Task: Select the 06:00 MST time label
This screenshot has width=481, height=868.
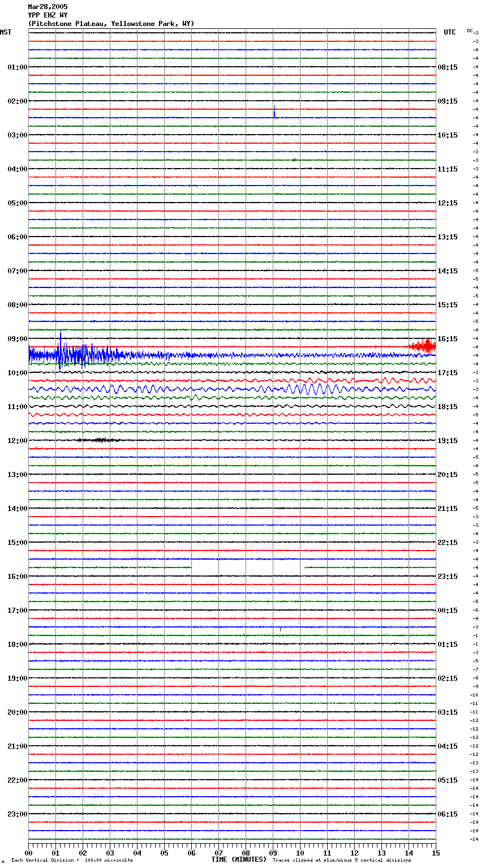Action: [17, 237]
